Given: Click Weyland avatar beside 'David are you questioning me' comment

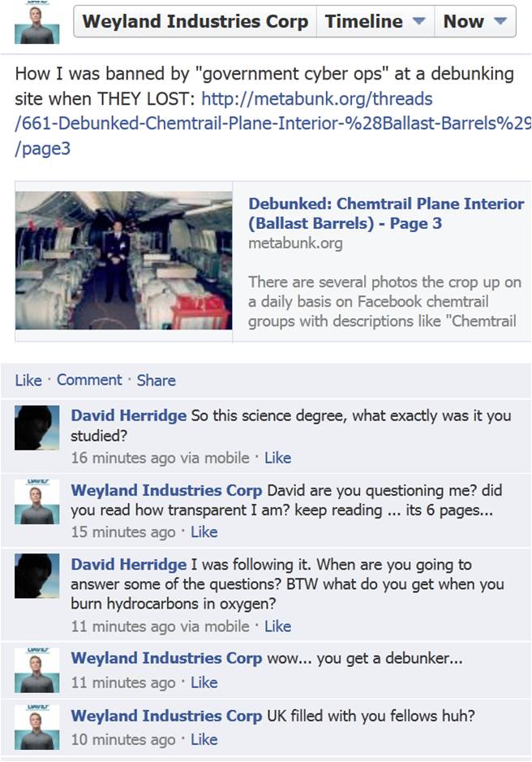Looking at the screenshot, I should click(x=37, y=502).
